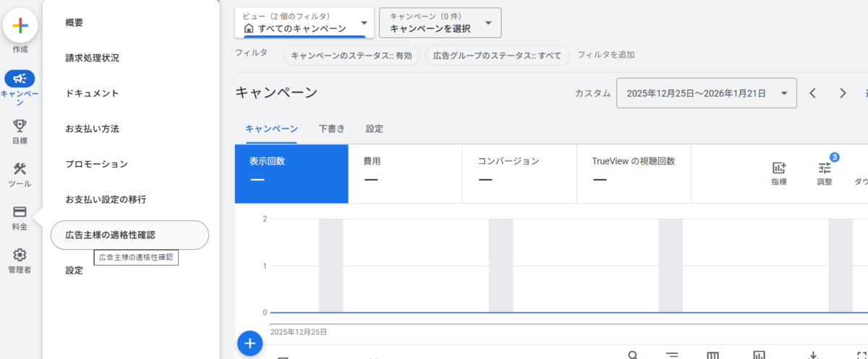Switch to the 下書き tab

tap(331, 129)
